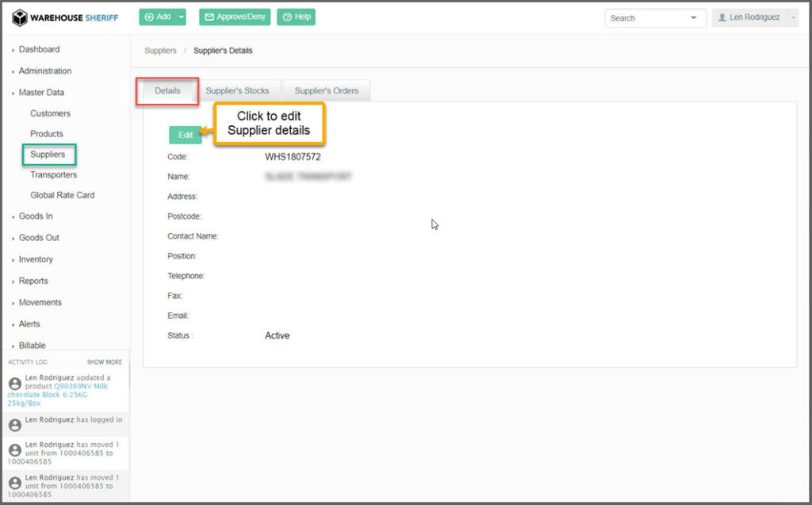Open Transporters in the sidebar
This screenshot has height=505, width=812.
tap(53, 174)
